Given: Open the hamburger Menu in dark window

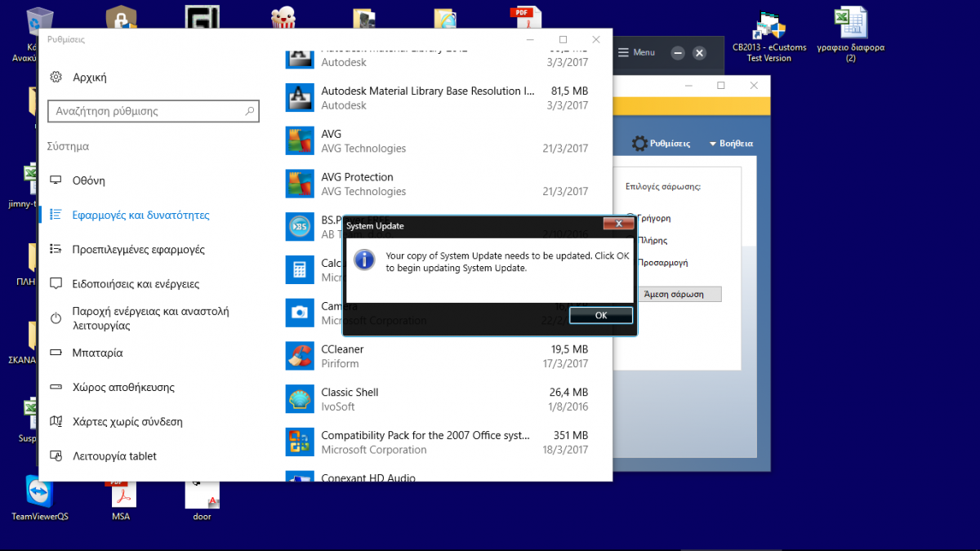Looking at the screenshot, I should click(x=636, y=52).
